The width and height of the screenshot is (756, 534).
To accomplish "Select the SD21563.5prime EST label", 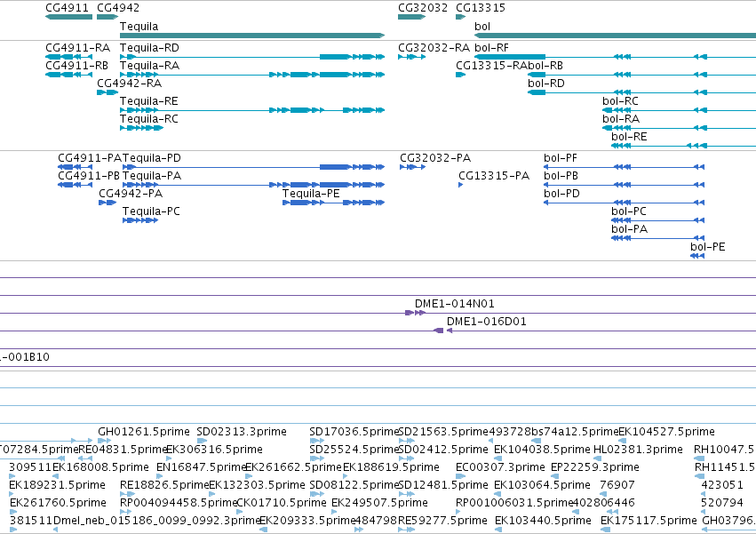I will pyautogui.click(x=443, y=432).
